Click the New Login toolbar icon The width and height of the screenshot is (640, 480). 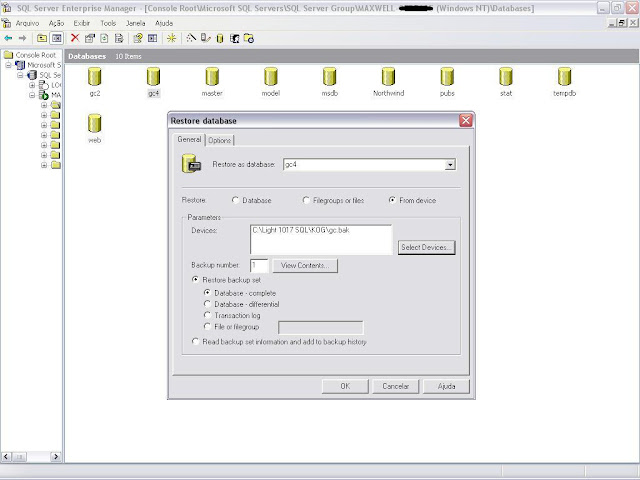[x=234, y=38]
